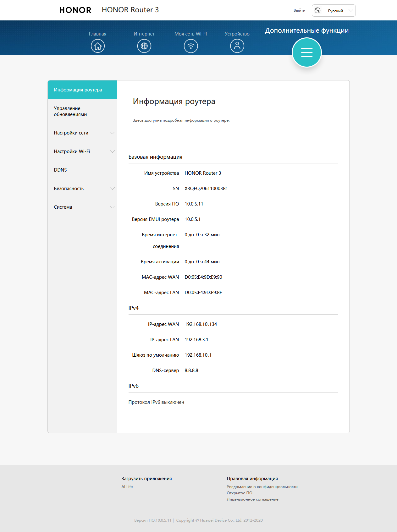Click Правовая информация footer heading
Image resolution: width=397 pixels, height=532 pixels.
pos(252,479)
